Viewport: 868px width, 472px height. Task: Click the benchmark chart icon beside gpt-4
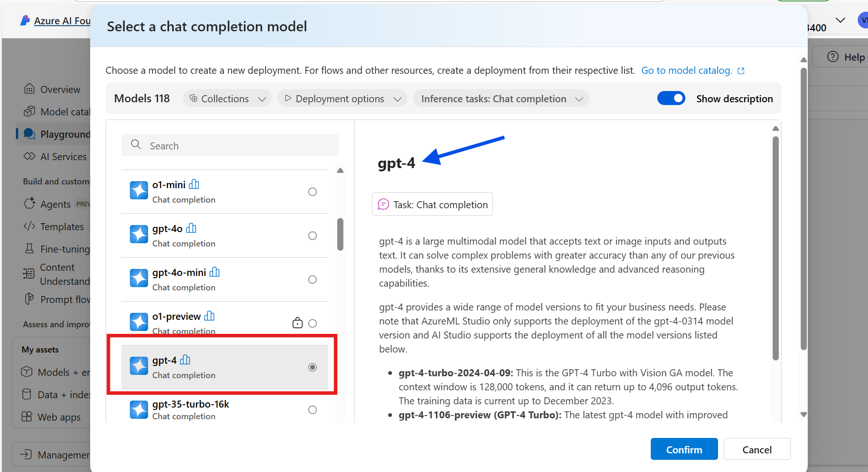click(185, 360)
